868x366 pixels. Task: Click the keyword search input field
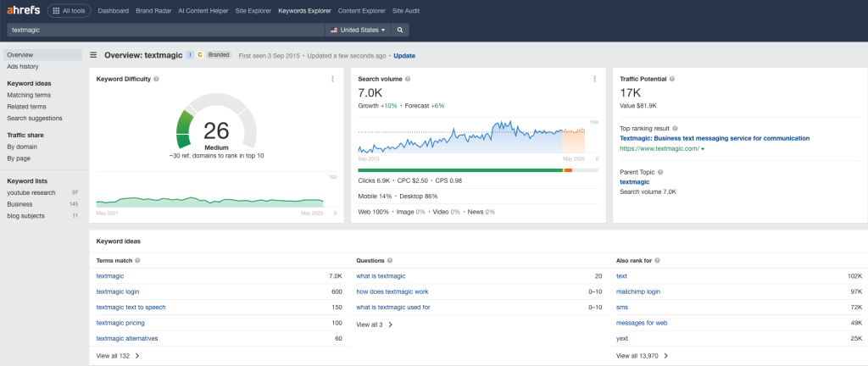click(165, 30)
